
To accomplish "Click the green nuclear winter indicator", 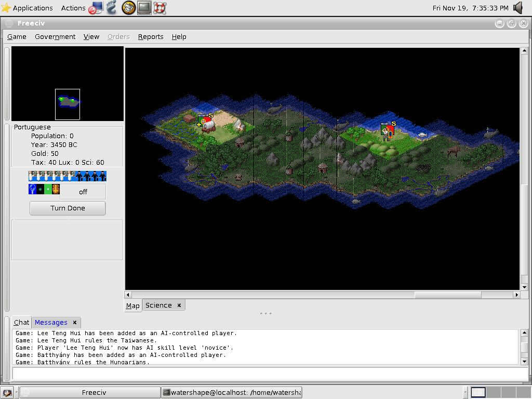I will (x=48, y=189).
